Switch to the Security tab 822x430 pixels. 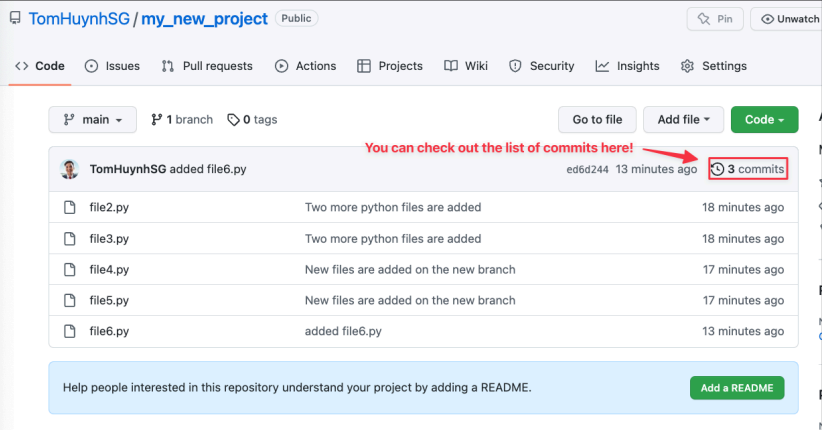tap(542, 66)
